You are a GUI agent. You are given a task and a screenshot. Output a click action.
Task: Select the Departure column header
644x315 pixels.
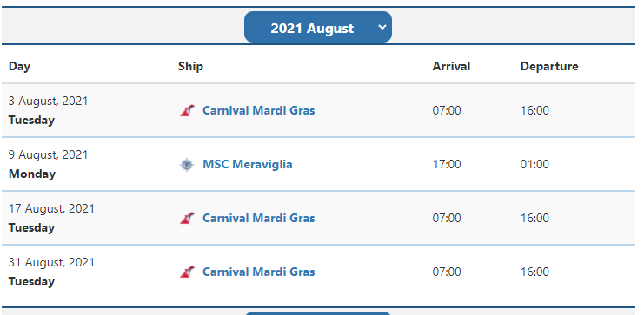click(549, 66)
